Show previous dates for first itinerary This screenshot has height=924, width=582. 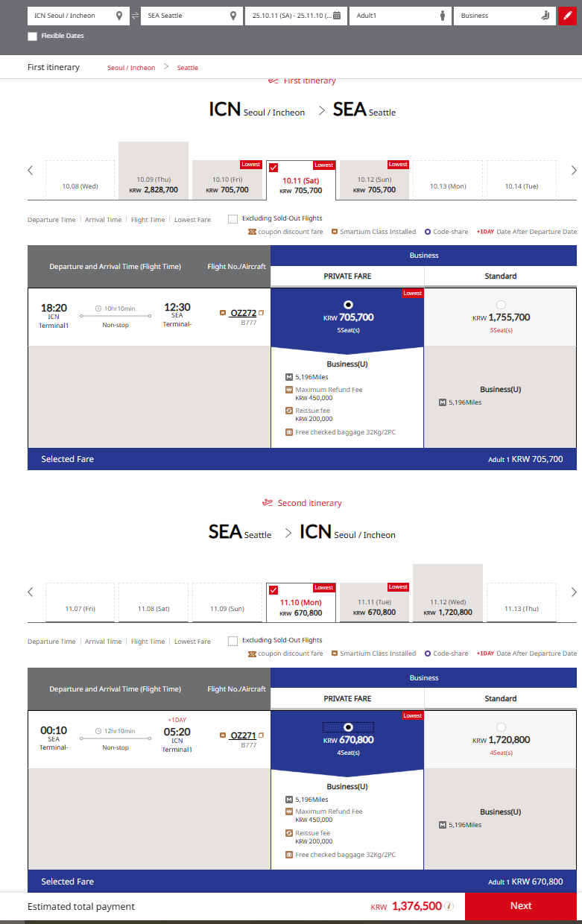31,171
